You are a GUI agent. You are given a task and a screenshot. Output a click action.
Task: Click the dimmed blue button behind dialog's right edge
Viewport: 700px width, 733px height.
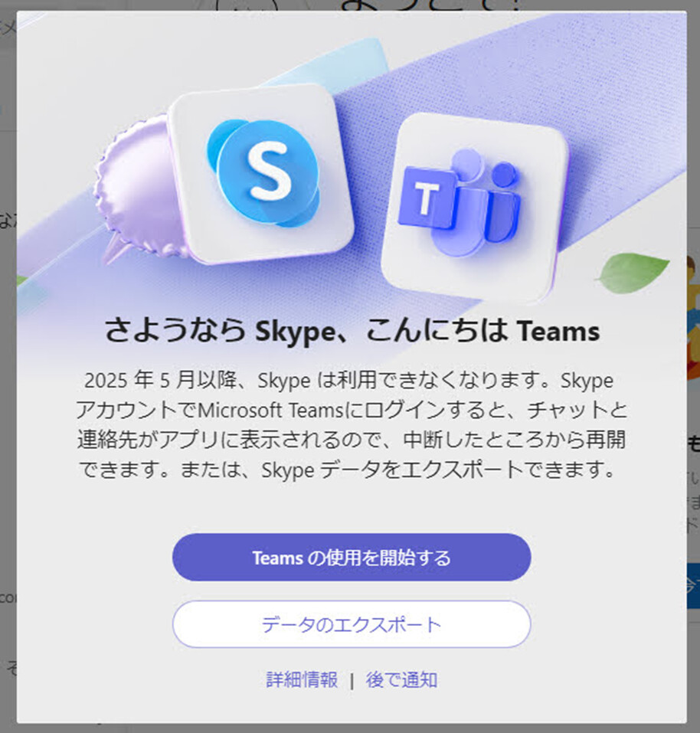pyautogui.click(x=693, y=586)
